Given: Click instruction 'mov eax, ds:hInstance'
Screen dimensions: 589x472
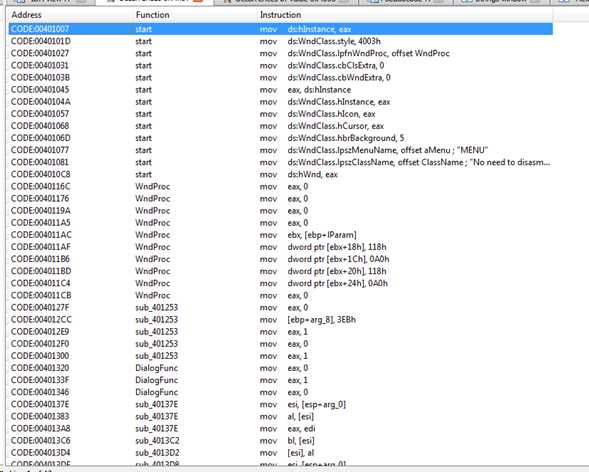Looking at the screenshot, I should pos(305,90).
